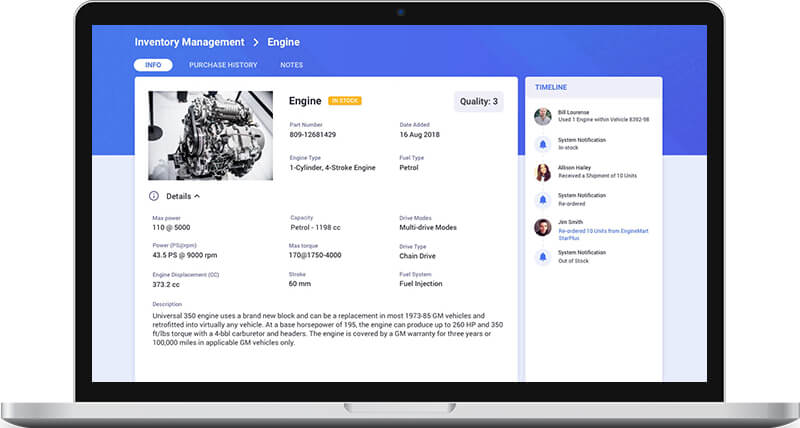Viewport: 800px width, 428px height.
Task: Click 'Received a Shipment of 10 Units' entry
Action: (x=597, y=175)
